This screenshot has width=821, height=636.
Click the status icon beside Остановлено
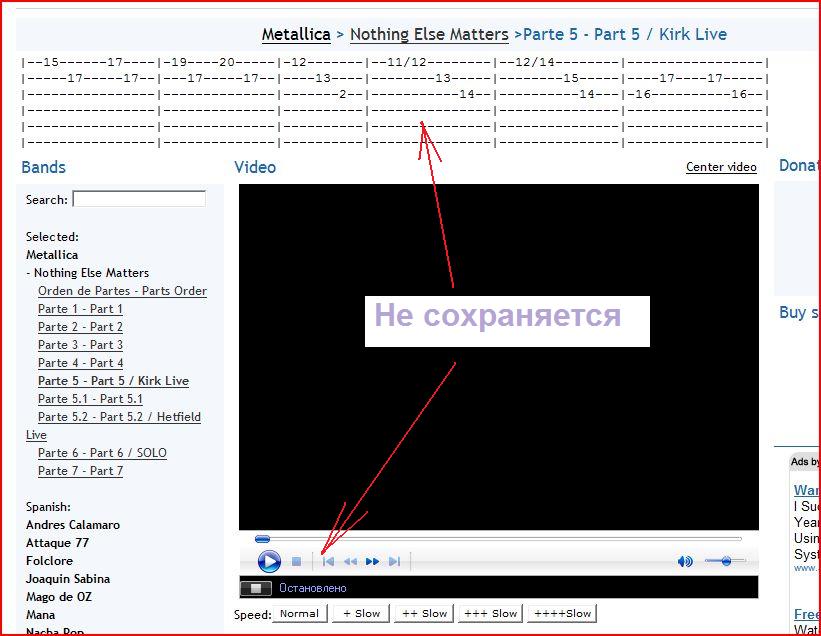(256, 588)
